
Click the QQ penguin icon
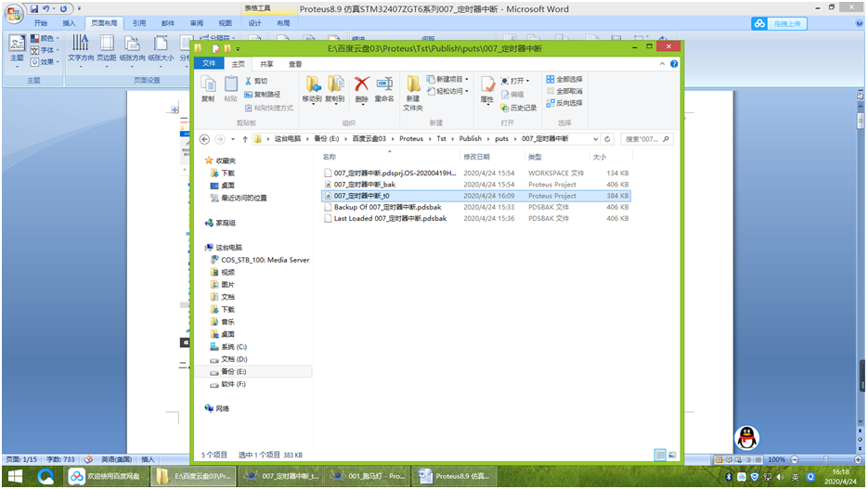(746, 438)
